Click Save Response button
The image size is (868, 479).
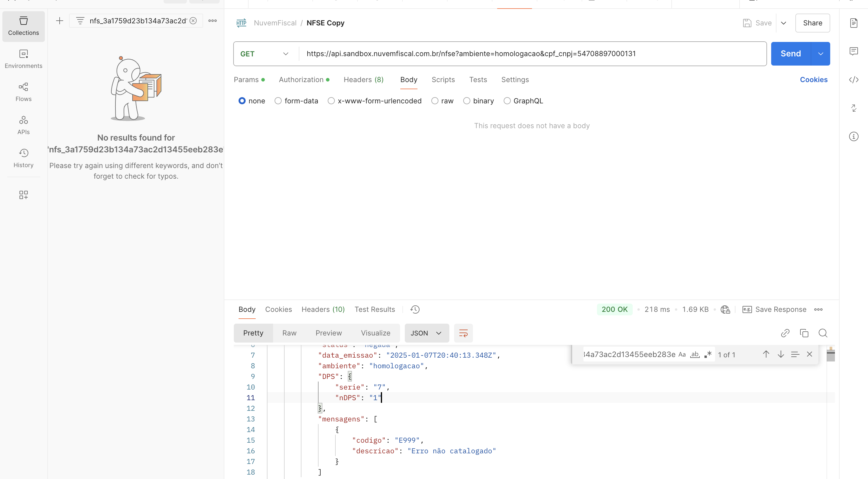point(774,309)
